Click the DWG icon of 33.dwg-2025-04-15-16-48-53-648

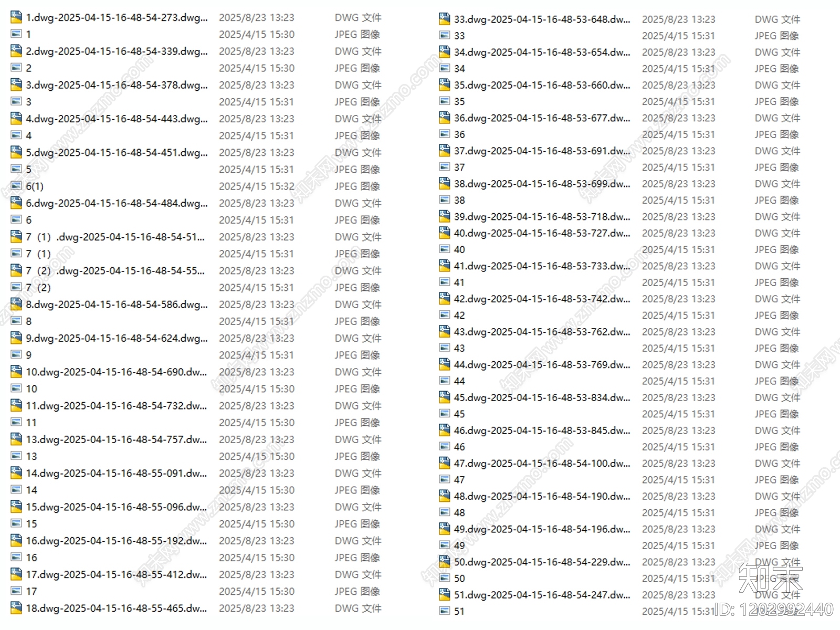coord(445,19)
